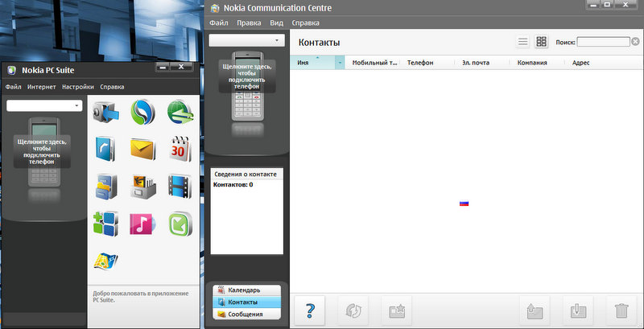Minimize the Nokia PC Suite window
644x329 pixels.
(x=163, y=67)
